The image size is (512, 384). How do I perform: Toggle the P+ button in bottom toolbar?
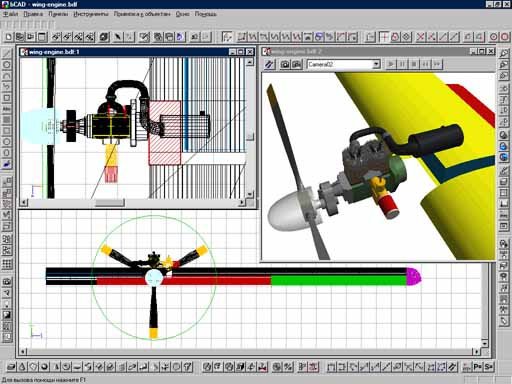click(478, 367)
